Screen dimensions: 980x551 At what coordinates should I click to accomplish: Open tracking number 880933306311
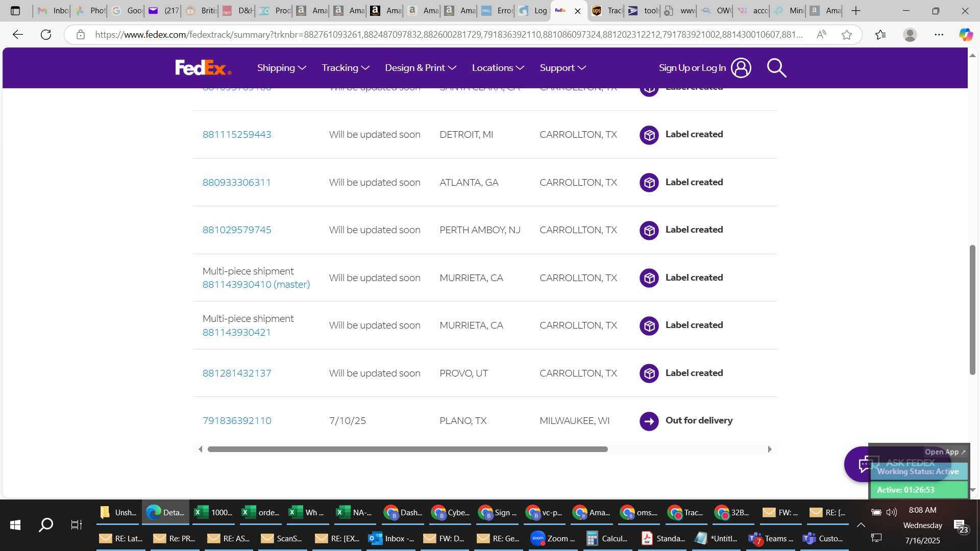pyautogui.click(x=237, y=183)
